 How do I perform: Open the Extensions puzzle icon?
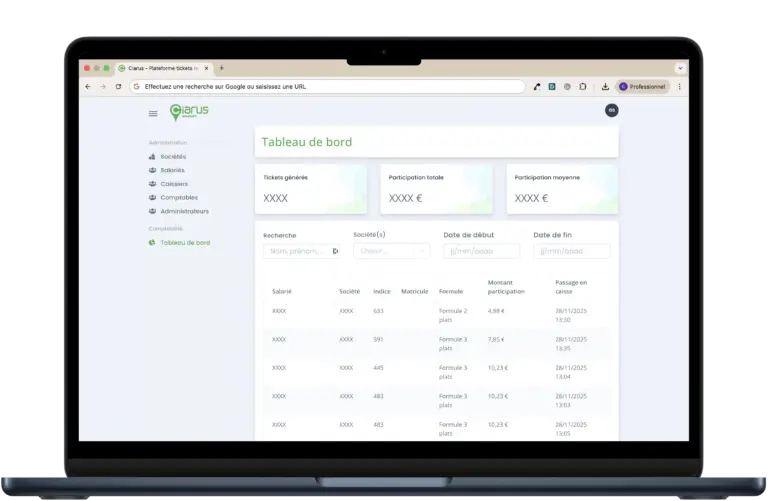point(582,87)
